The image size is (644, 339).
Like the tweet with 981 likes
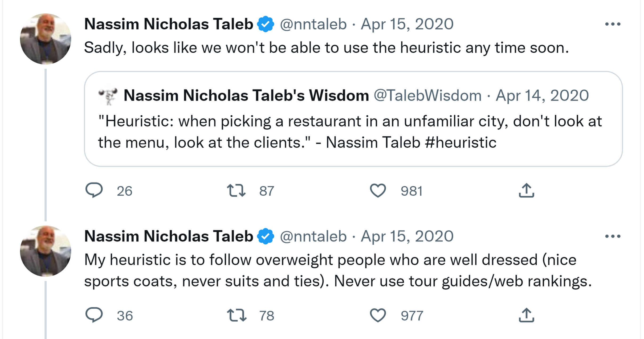(378, 191)
